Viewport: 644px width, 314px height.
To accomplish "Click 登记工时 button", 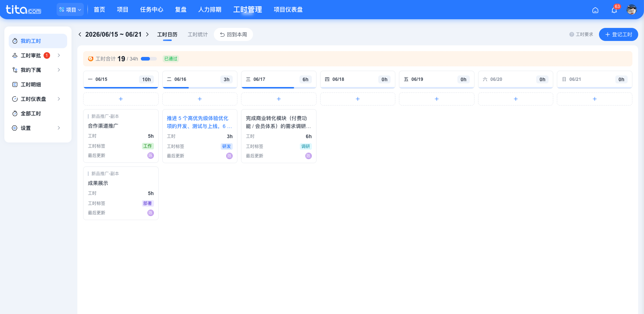I will click(619, 34).
